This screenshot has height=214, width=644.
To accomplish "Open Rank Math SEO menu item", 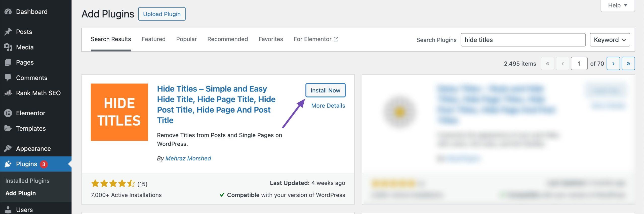I will tap(36, 93).
